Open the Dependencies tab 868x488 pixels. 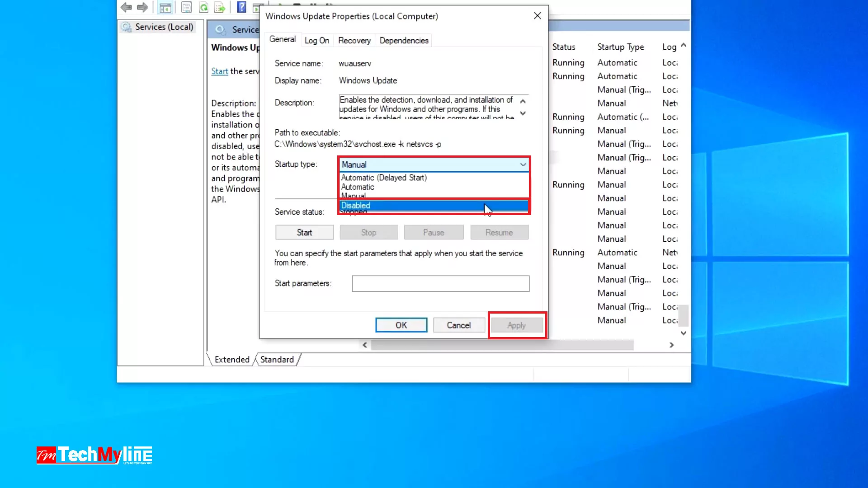click(404, 40)
